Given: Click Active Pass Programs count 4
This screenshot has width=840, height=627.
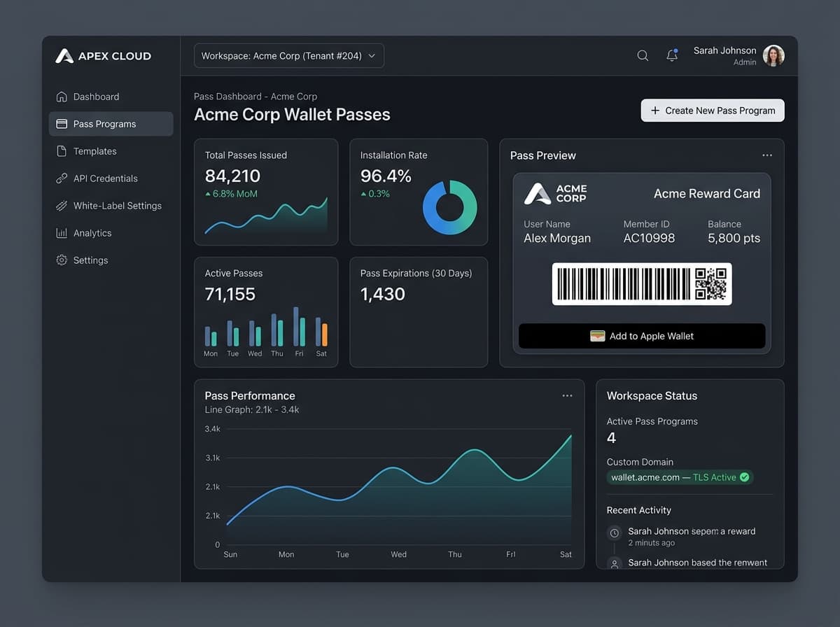Looking at the screenshot, I should (x=611, y=438).
